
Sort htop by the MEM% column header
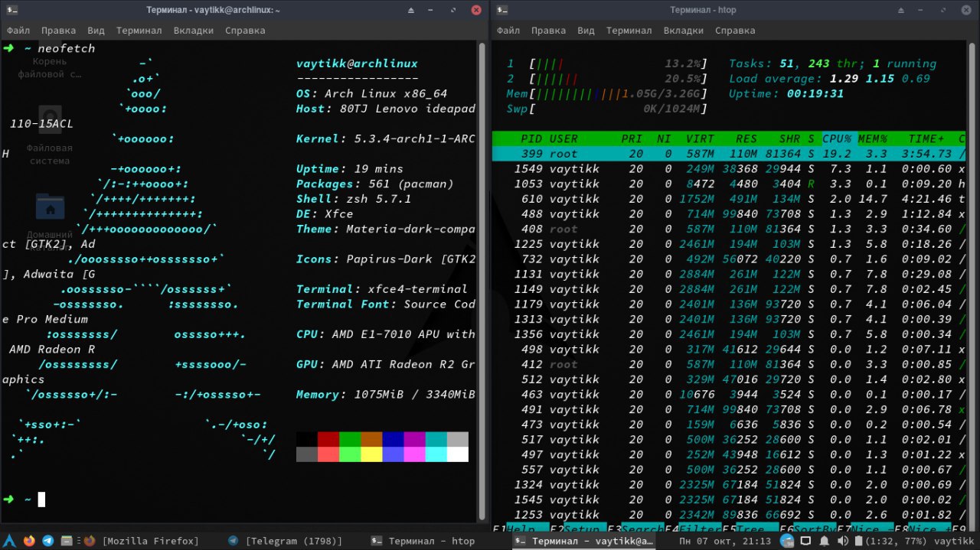click(872, 138)
